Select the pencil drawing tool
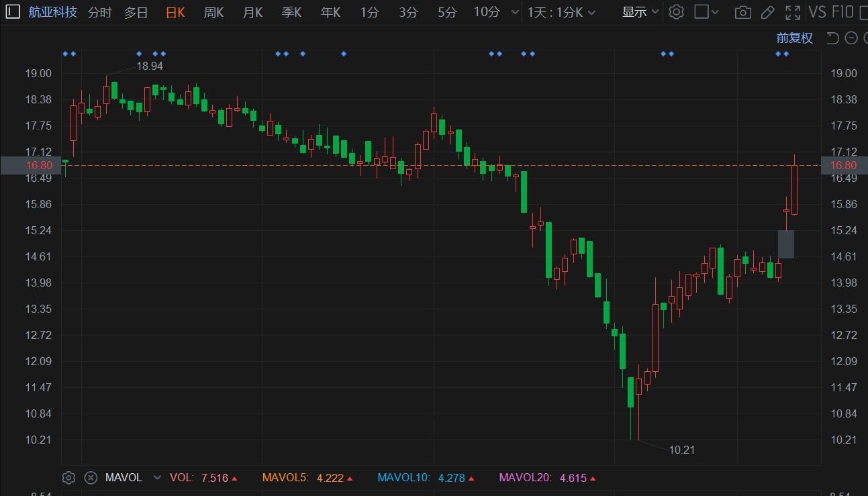This screenshot has height=496, width=868. tap(767, 12)
